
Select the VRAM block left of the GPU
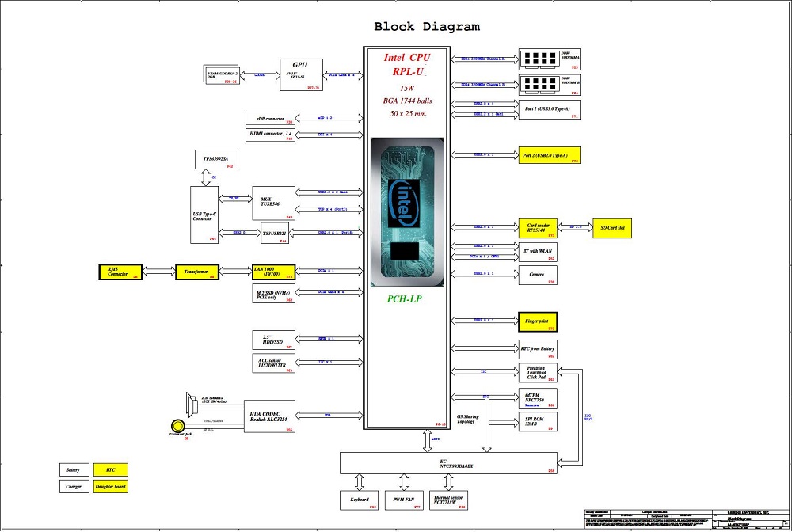(221, 74)
